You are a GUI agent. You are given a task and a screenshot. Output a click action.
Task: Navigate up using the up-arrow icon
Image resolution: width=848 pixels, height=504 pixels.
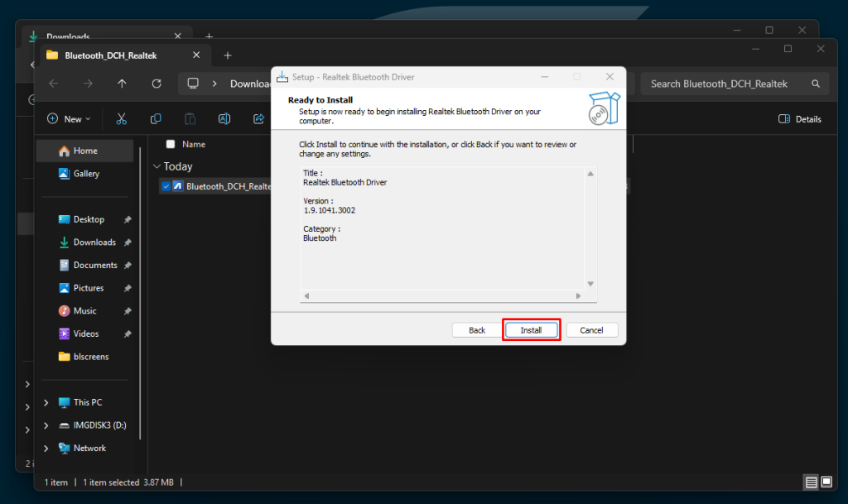point(122,84)
